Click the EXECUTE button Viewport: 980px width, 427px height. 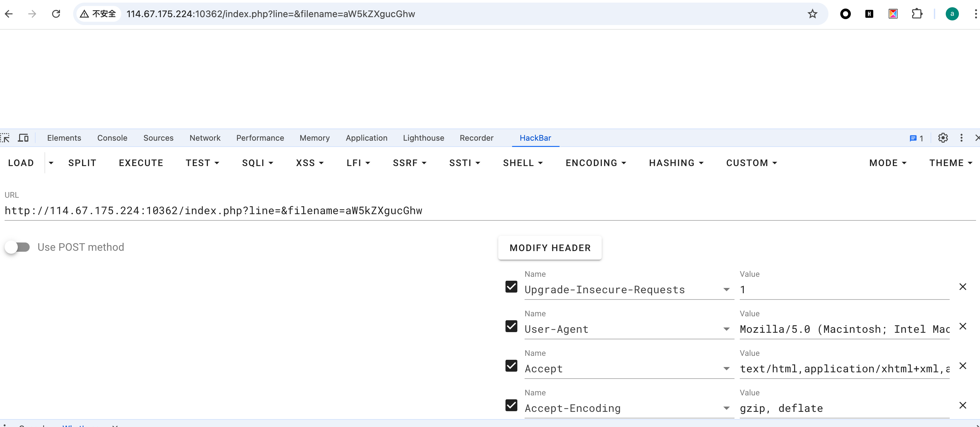pos(141,163)
